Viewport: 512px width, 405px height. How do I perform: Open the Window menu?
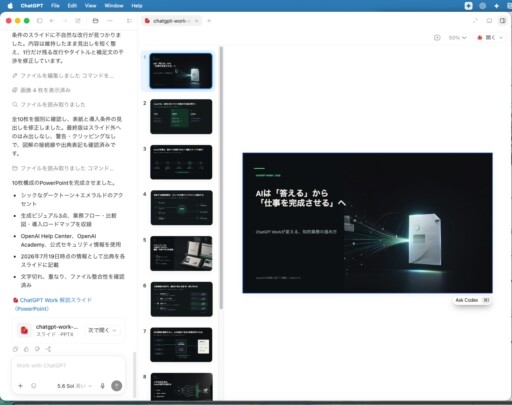(x=114, y=6)
